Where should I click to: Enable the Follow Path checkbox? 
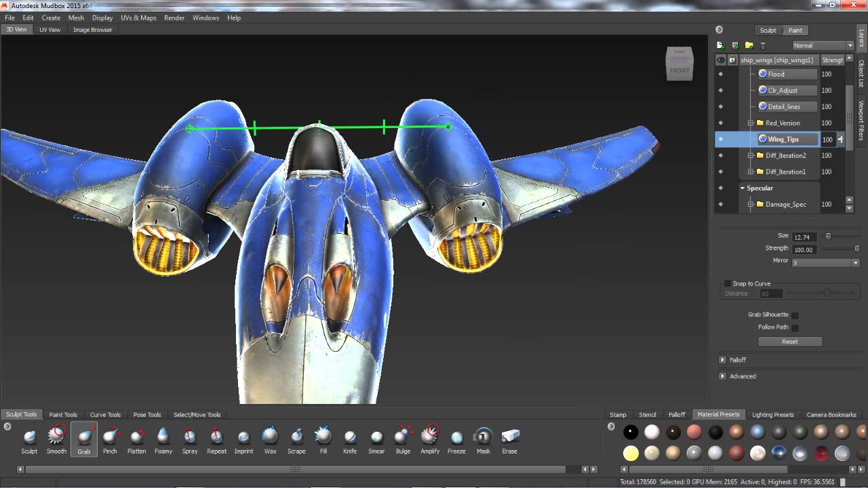[795, 327]
